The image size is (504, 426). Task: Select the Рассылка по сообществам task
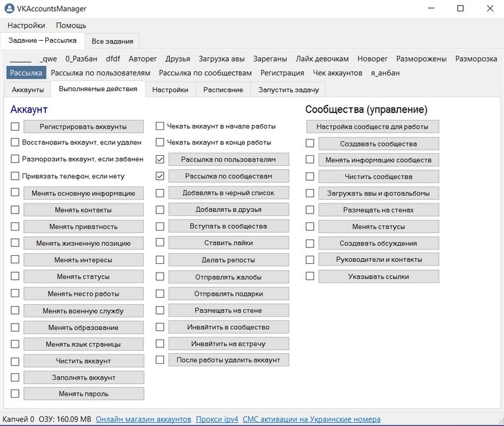coord(205,73)
